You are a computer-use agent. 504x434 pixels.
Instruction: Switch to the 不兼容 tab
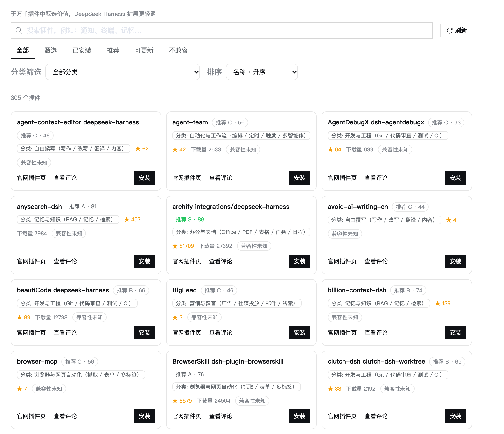pyautogui.click(x=178, y=50)
